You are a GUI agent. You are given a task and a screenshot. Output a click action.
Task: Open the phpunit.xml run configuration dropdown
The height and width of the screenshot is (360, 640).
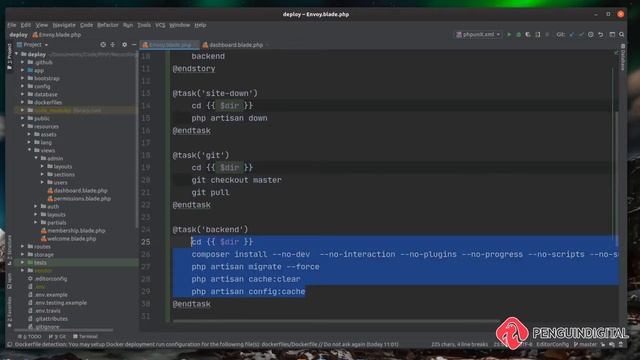(x=478, y=35)
